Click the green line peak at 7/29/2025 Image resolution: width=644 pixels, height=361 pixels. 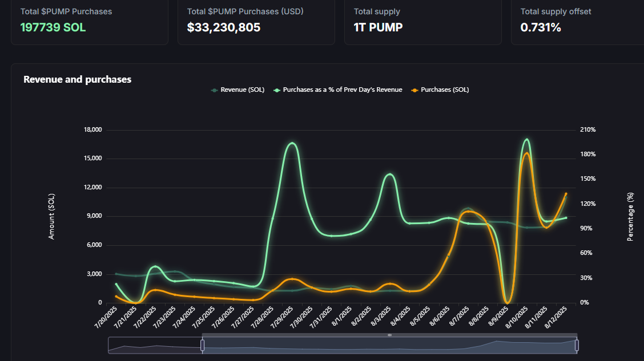point(292,143)
